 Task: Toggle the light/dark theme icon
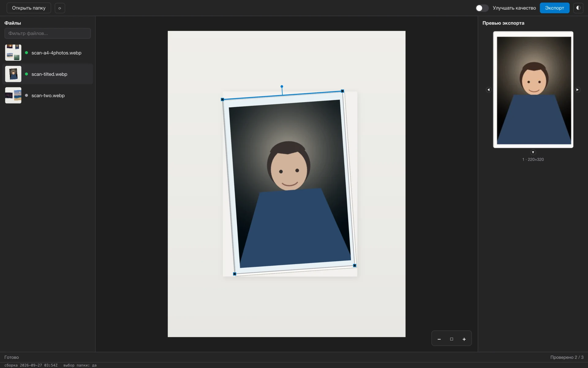[578, 8]
